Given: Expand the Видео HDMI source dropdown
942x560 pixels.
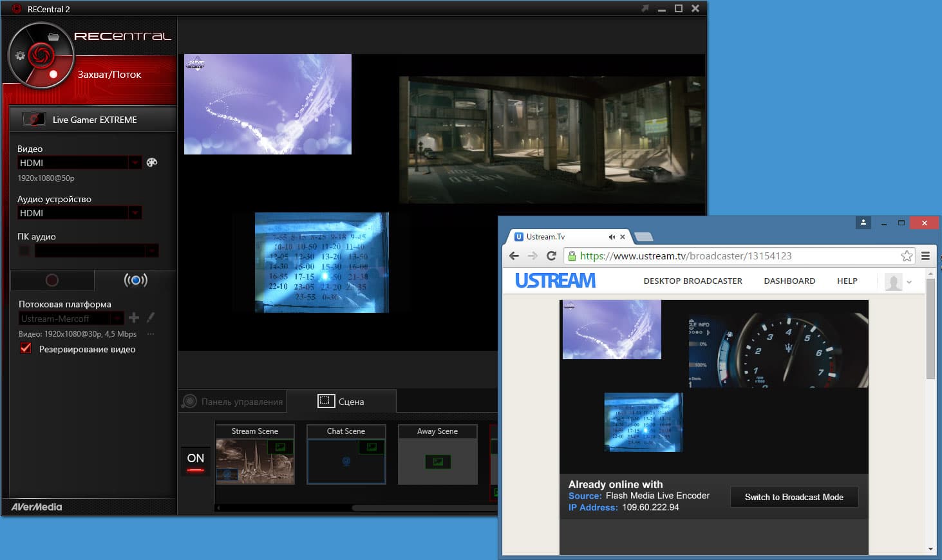Looking at the screenshot, I should coord(135,163).
